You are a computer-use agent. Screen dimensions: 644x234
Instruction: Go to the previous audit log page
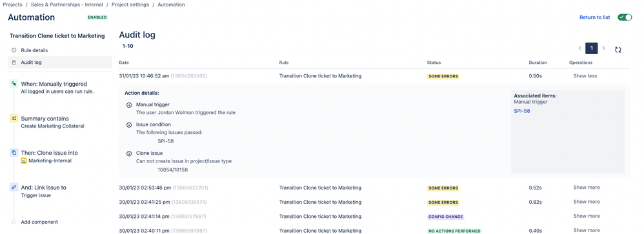[x=580, y=48]
